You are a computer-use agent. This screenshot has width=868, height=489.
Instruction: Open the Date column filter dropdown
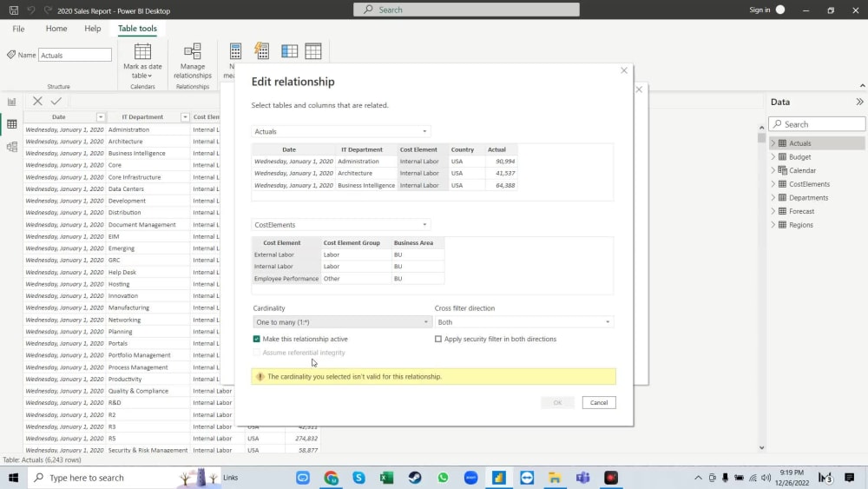coord(100,117)
